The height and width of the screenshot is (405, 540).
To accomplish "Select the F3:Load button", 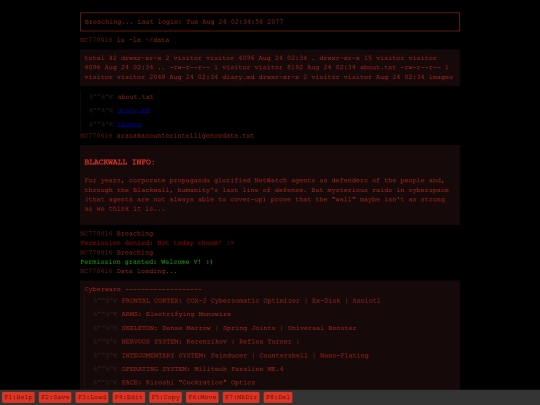I will pyautogui.click(x=92, y=397).
